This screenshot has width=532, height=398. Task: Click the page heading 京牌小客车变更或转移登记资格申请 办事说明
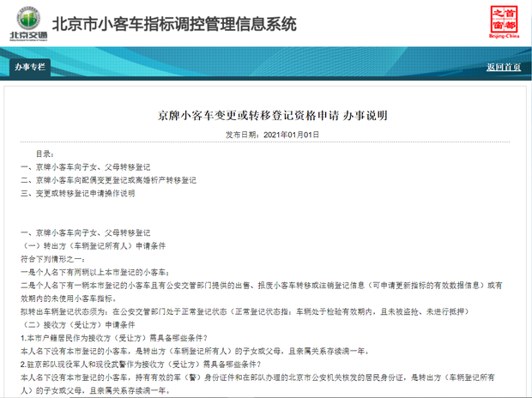pos(273,116)
